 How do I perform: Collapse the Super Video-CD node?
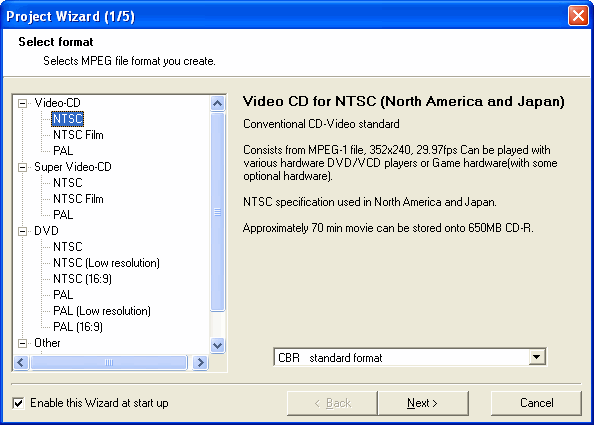[23, 167]
